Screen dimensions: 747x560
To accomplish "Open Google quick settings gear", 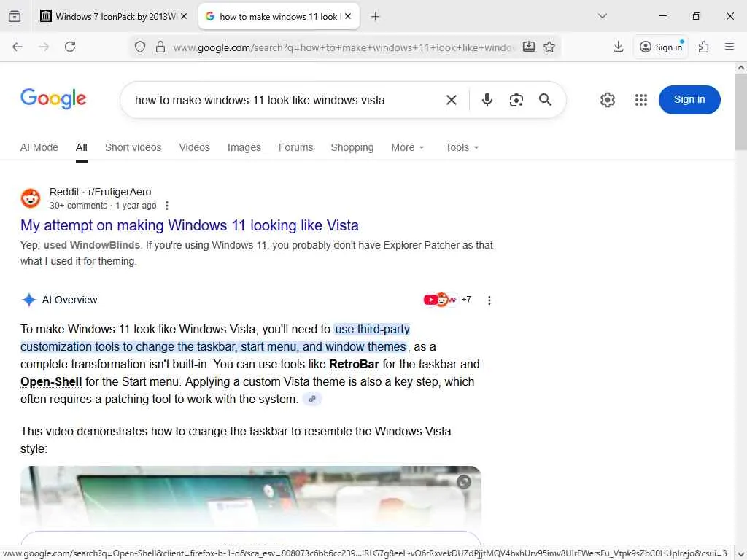I will [608, 99].
